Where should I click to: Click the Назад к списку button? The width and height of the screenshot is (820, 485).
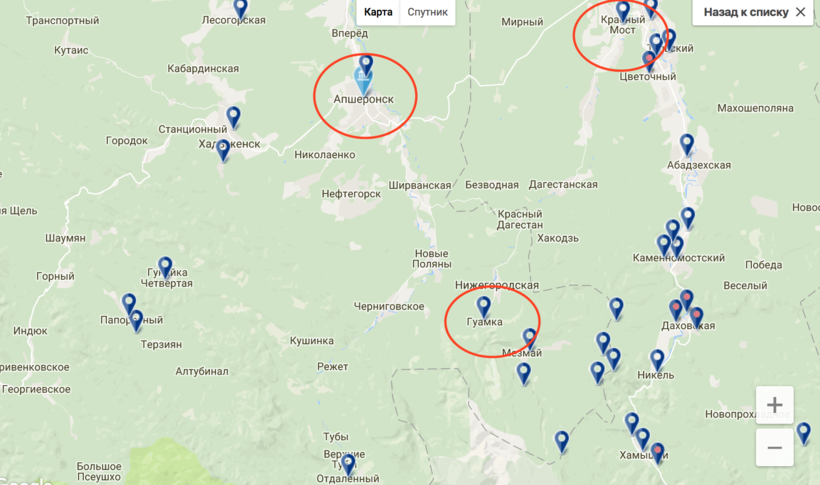pos(746,12)
